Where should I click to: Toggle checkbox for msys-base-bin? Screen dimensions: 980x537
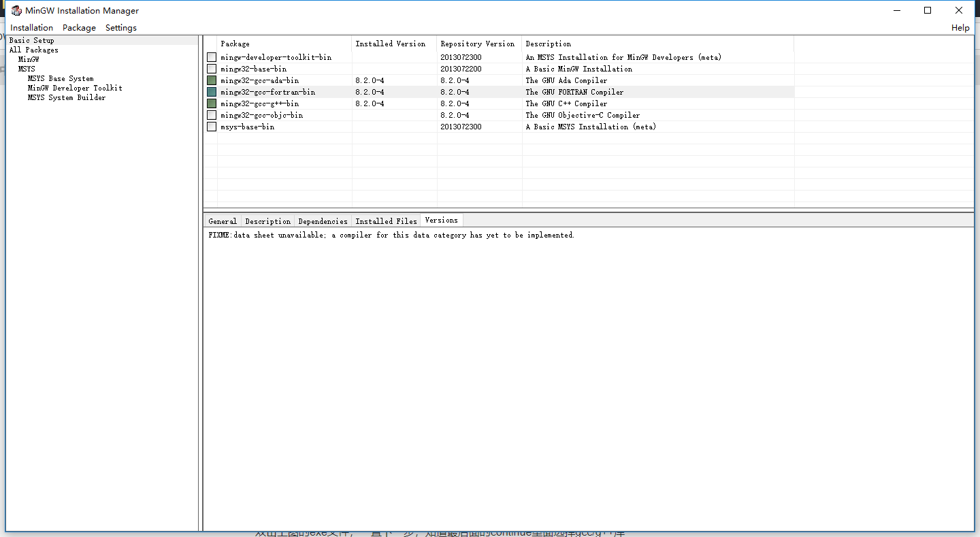click(212, 127)
